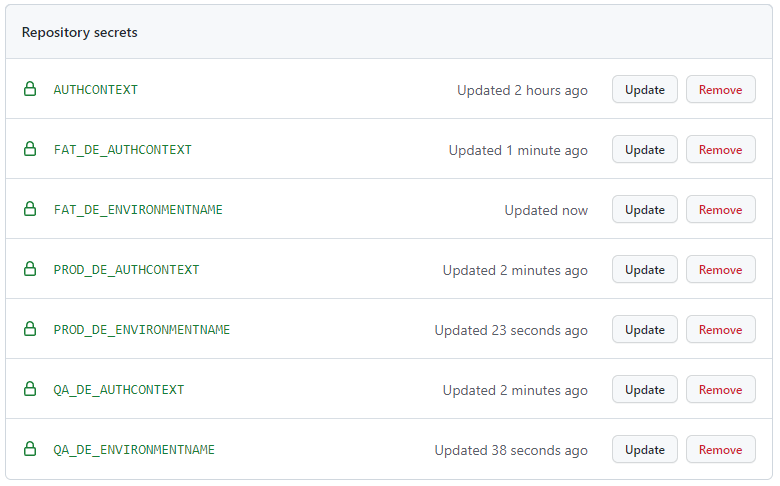Update the AUTHCONTEXT secret
Screen dimensions: 780x486
click(x=645, y=90)
